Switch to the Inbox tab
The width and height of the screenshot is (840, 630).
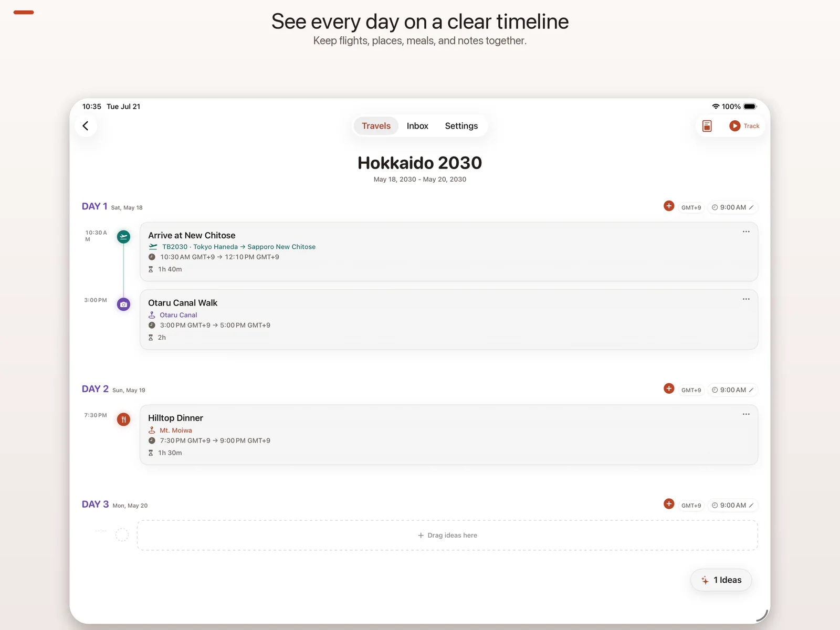pos(417,126)
